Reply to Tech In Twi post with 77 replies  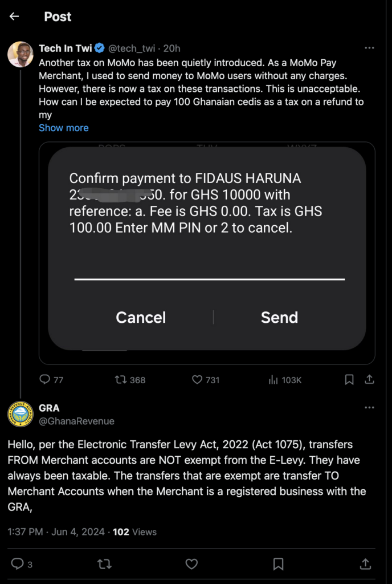44,379
